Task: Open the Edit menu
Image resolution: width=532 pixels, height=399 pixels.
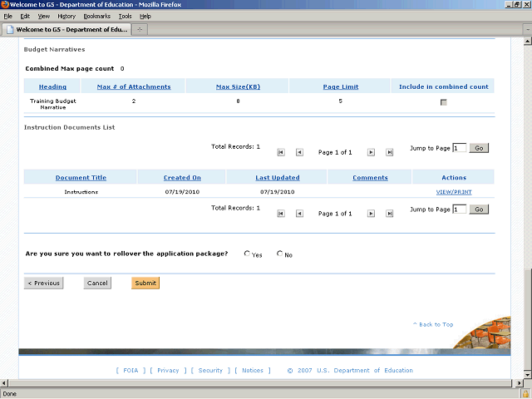Action: [25, 17]
